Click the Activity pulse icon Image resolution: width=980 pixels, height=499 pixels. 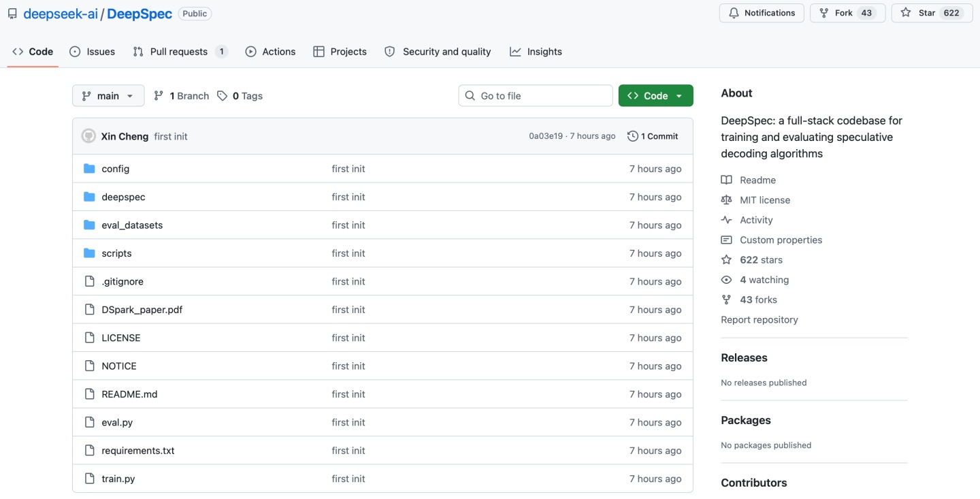(x=726, y=220)
